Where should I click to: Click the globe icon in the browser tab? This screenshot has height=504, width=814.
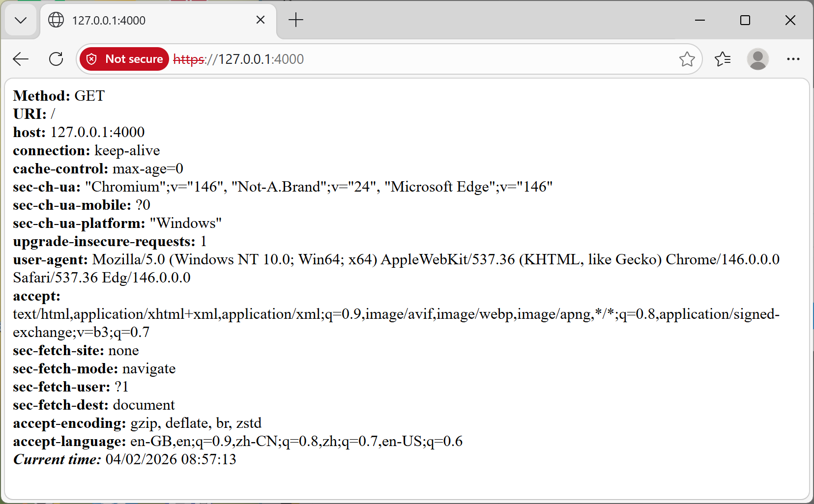[x=56, y=20]
